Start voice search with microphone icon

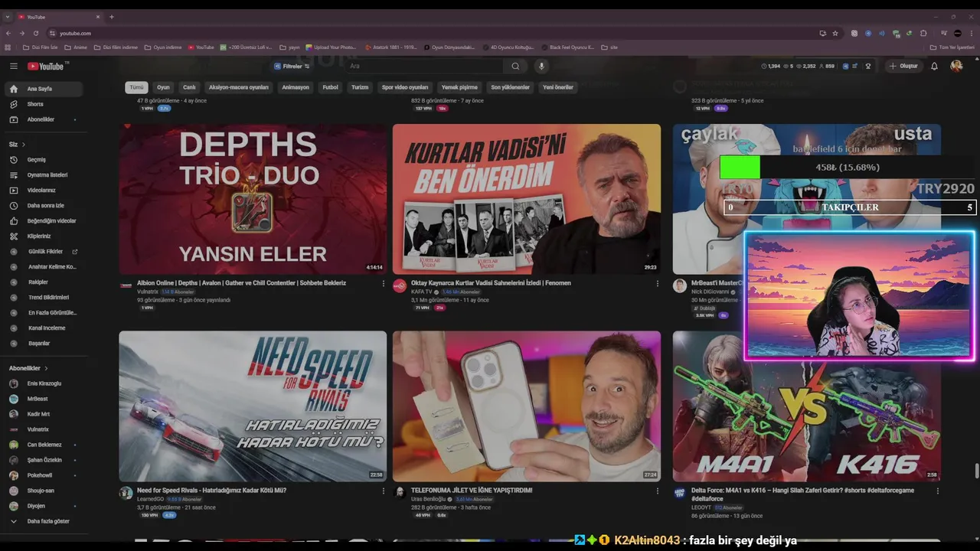[541, 67]
